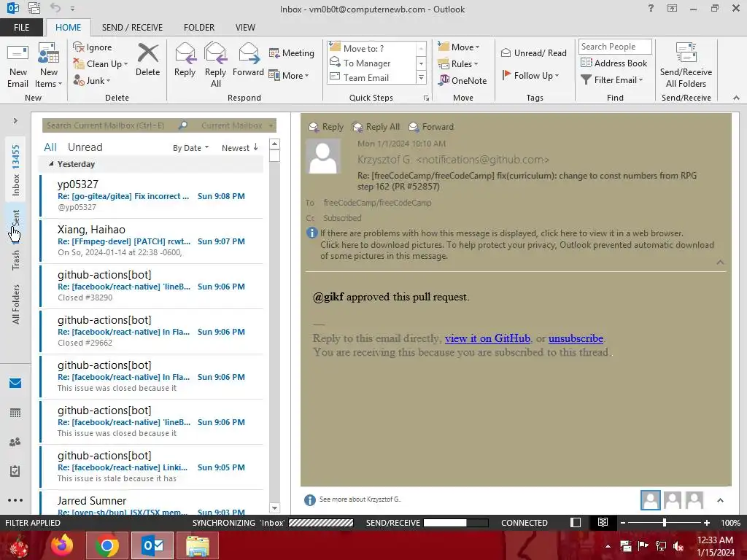
Task: Collapse the Yesterday group
Action: point(51,163)
